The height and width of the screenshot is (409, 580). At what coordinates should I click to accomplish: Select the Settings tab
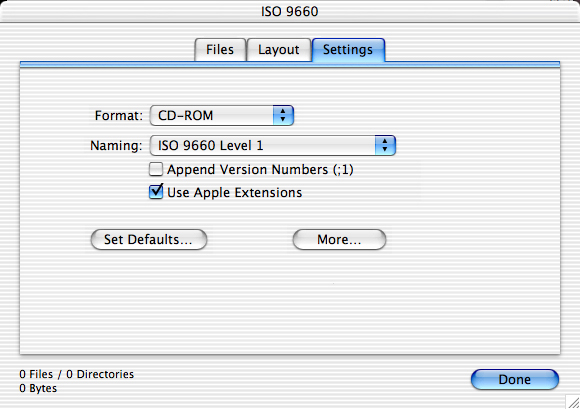point(348,50)
